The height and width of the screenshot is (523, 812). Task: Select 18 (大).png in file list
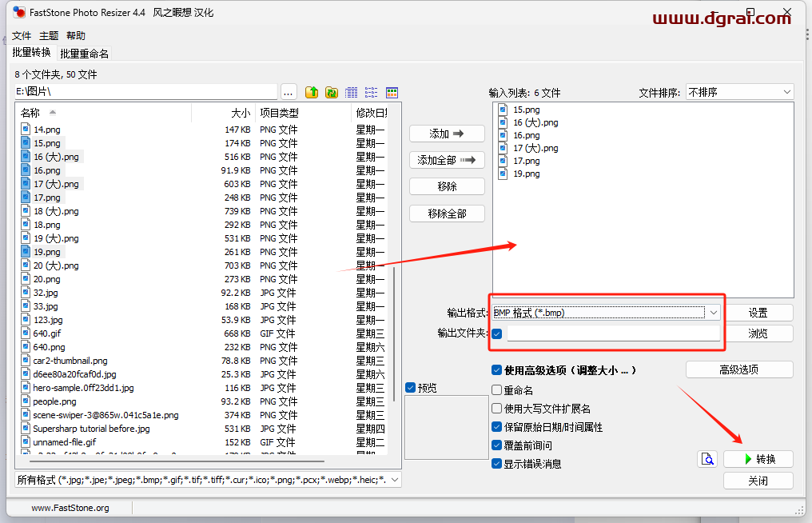56,211
